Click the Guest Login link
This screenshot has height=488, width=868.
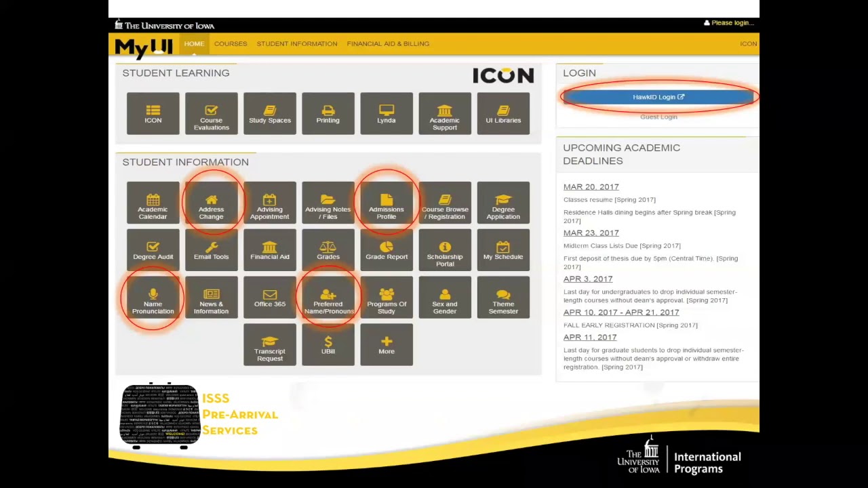(x=658, y=117)
